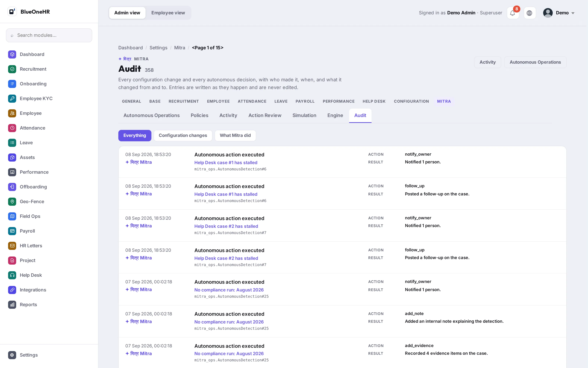Expand the Demo user dropdown

(559, 13)
